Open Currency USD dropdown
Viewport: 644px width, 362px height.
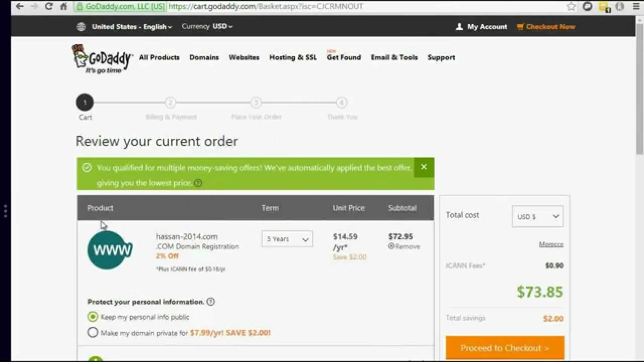[207, 27]
